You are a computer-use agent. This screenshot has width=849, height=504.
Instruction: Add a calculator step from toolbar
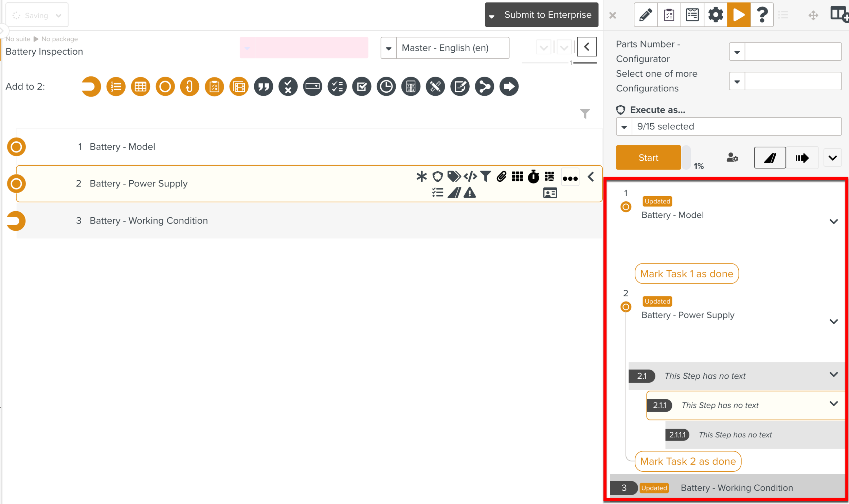pos(411,87)
